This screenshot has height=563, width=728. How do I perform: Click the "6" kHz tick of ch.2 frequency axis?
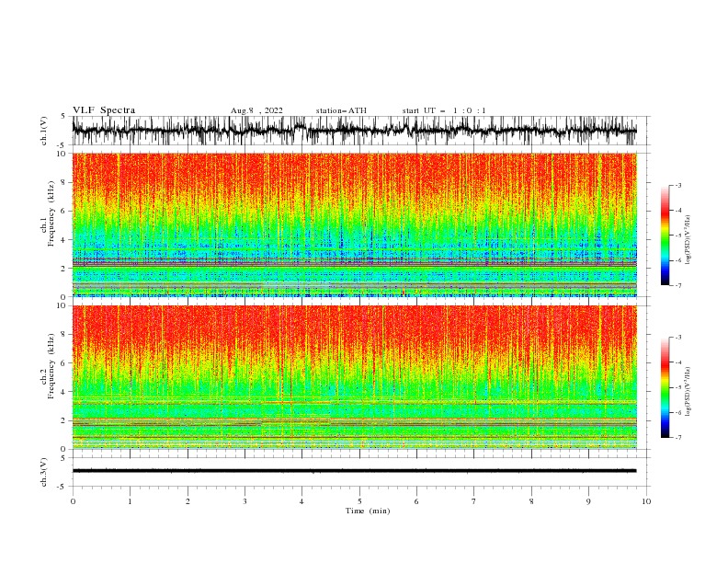pos(63,363)
